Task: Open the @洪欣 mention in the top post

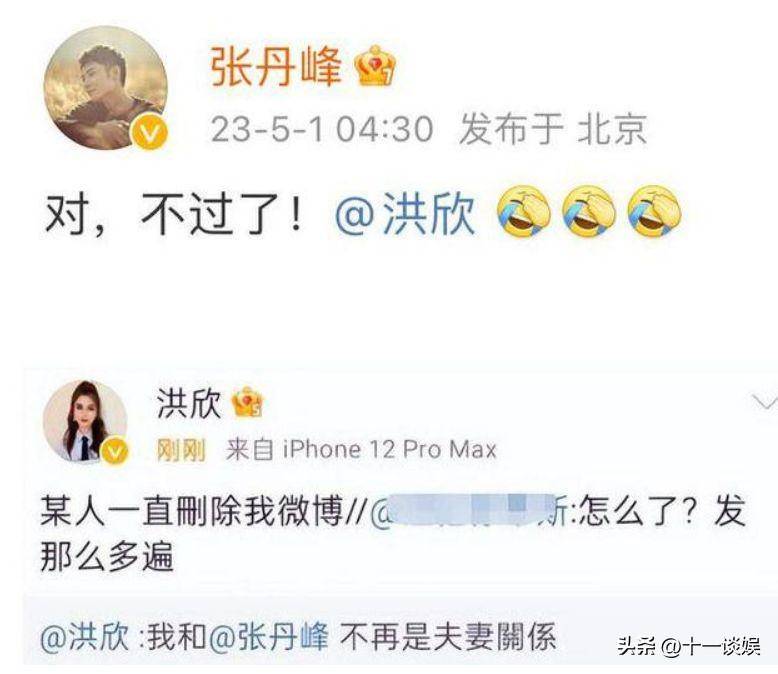Action: [405, 215]
